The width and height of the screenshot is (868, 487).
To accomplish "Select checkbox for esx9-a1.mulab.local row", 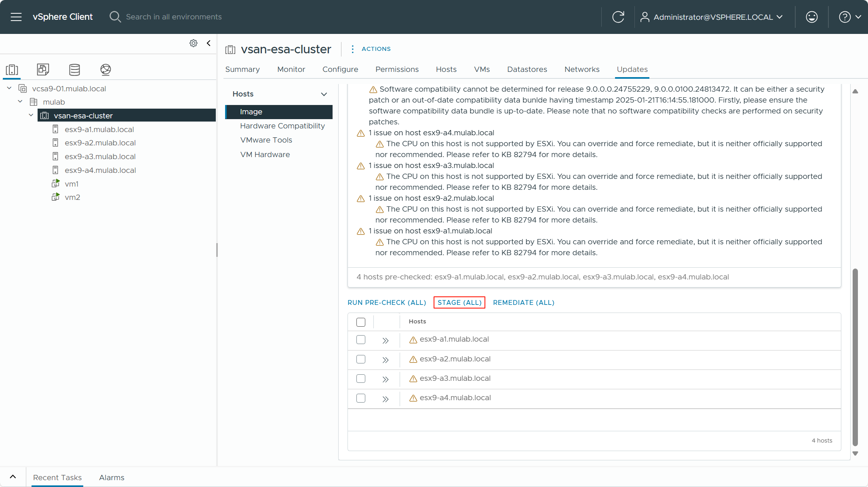I will click(x=361, y=340).
